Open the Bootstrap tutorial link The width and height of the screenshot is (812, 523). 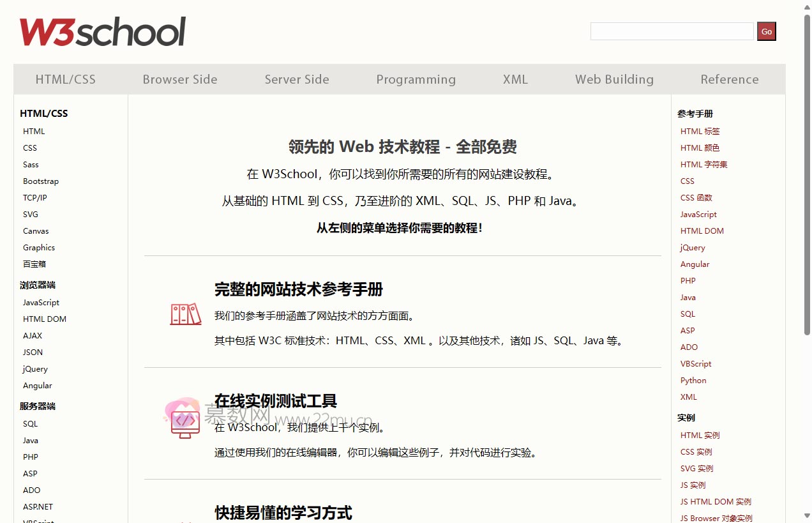[40, 181]
